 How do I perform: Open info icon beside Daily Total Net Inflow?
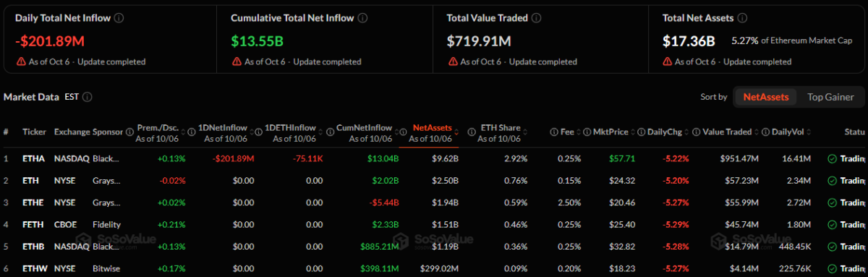119,17
